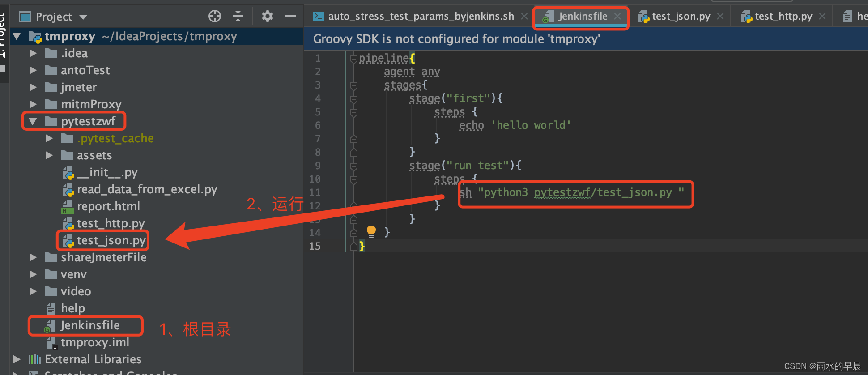Expand the shareJmeterFile folder
This screenshot has height=375, width=868.
pyautogui.click(x=33, y=257)
